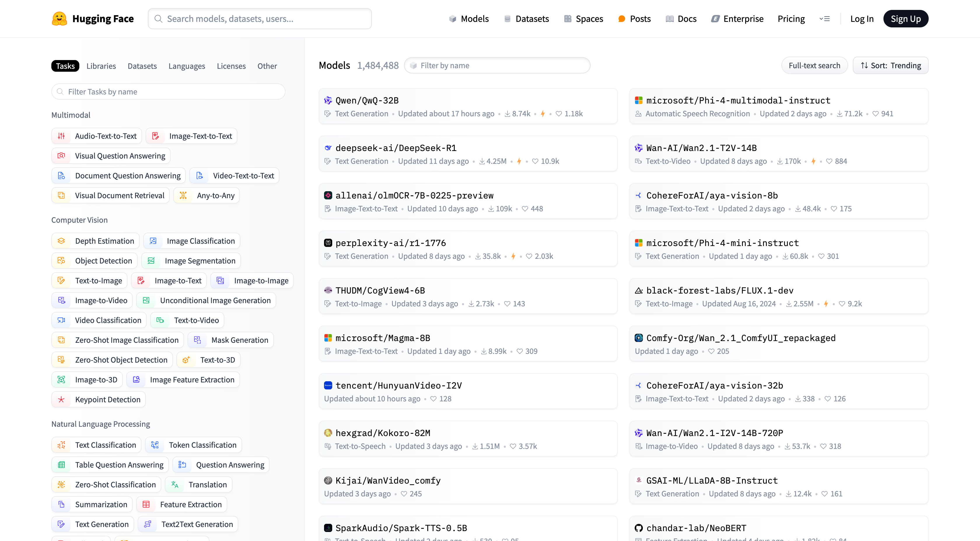Click the Translation task icon

coord(175,484)
